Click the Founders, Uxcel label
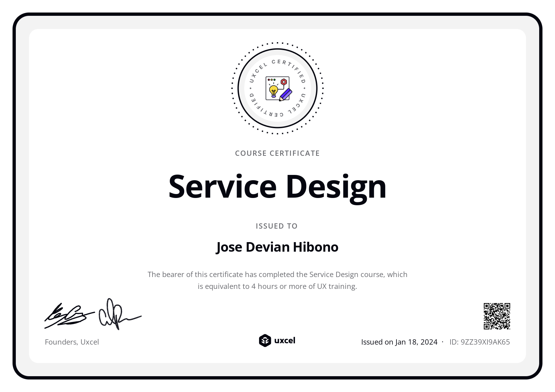Screen dimensions: 555x392 [x=72, y=342]
